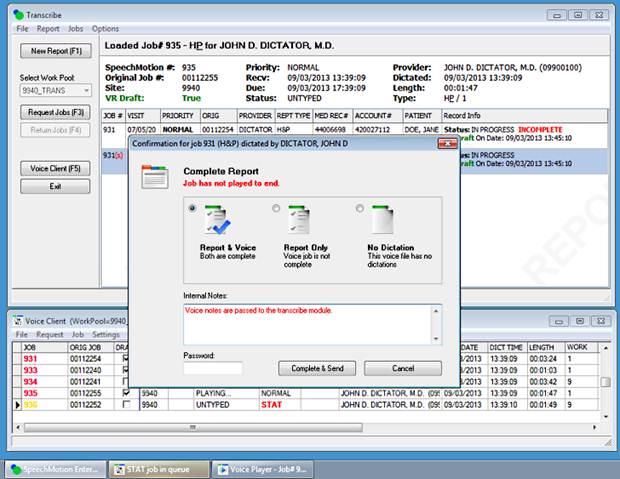Click the Voice Client window title icon
This screenshot has width=620, height=479.
pyautogui.click(x=17, y=320)
